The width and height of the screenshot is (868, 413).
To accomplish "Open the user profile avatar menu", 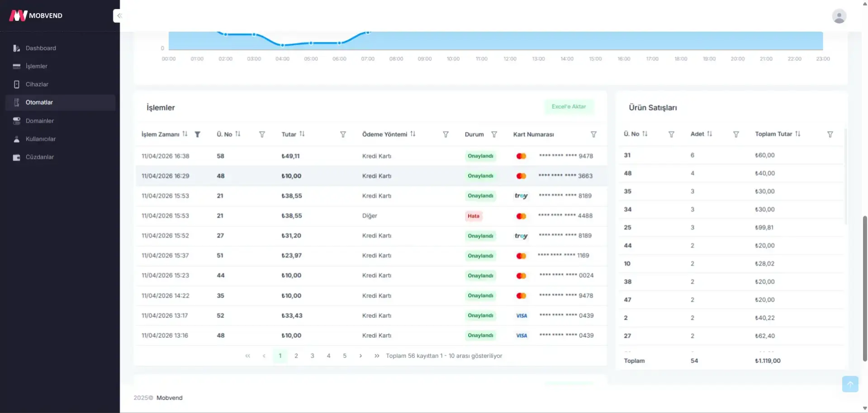I will [839, 16].
